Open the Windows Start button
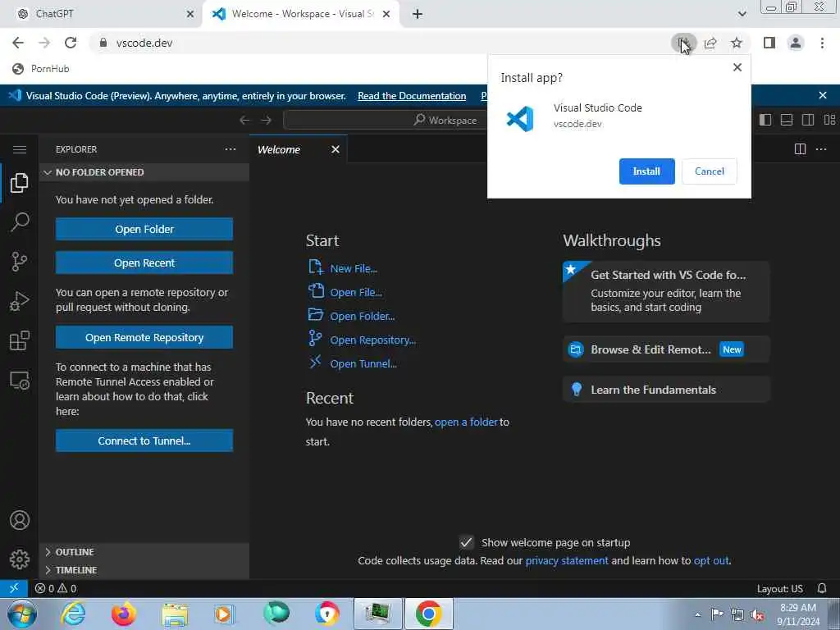The height and width of the screenshot is (630, 840). [21, 614]
